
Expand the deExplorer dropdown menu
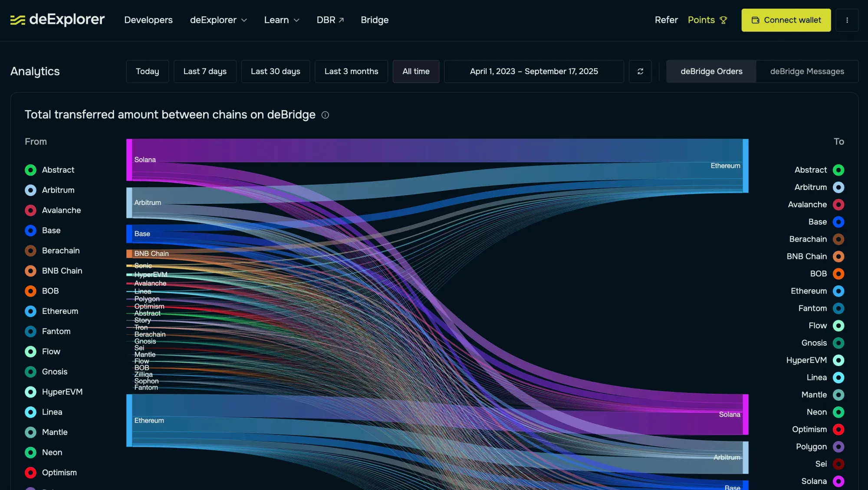[218, 20]
